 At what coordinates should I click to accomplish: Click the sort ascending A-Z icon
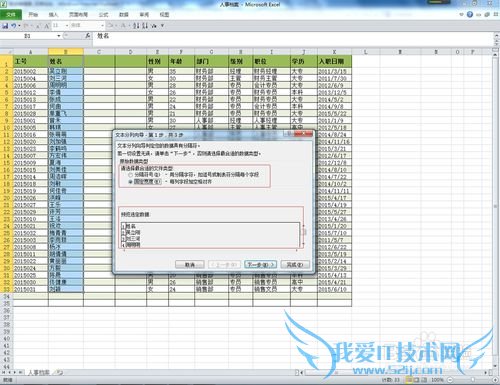point(136,26)
